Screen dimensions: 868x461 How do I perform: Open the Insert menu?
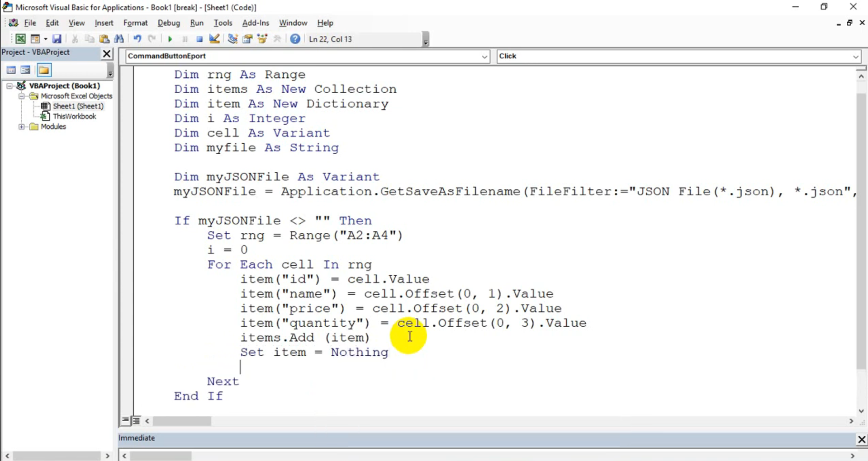tap(104, 23)
